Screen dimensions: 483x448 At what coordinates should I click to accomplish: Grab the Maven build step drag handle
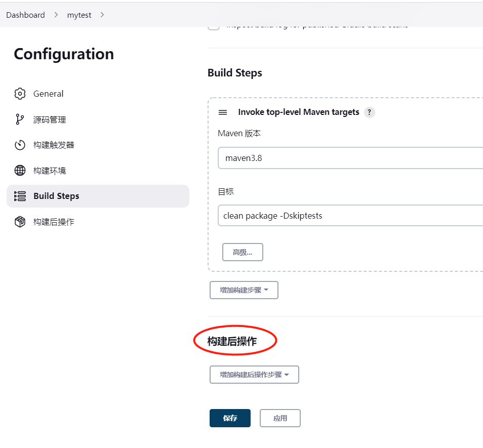[x=223, y=112]
